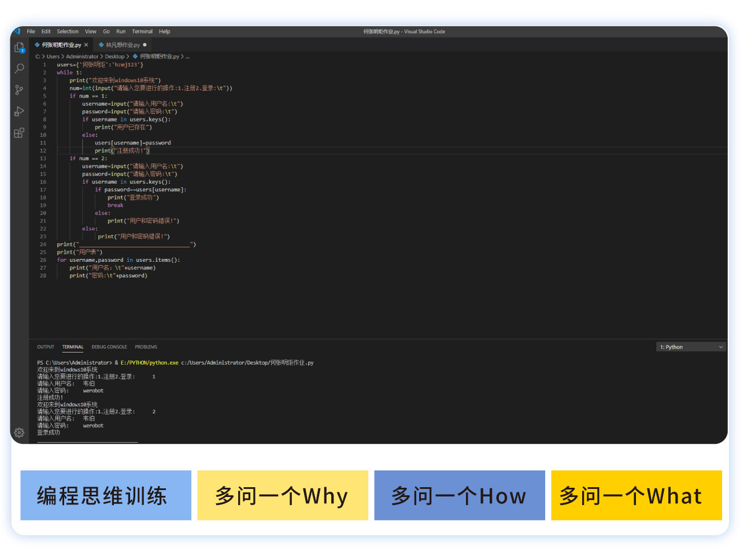
Task: Click unsaved dot on 林凡想作业.py tab
Action: (x=145, y=44)
